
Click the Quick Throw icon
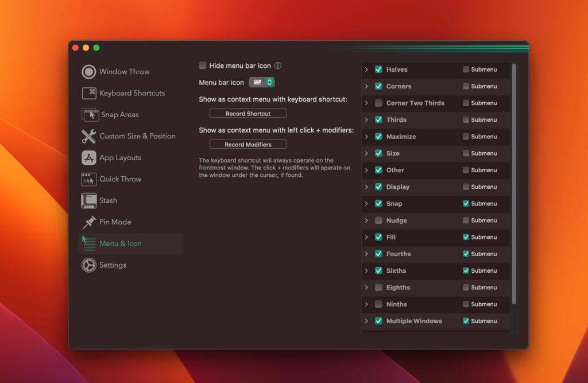pyautogui.click(x=89, y=179)
